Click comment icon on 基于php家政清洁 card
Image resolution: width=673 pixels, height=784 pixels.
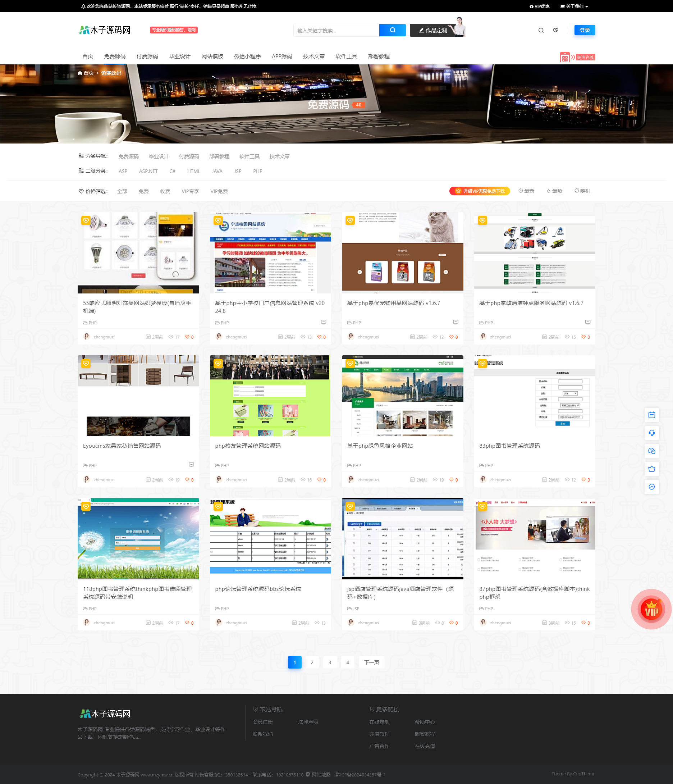pos(587,322)
